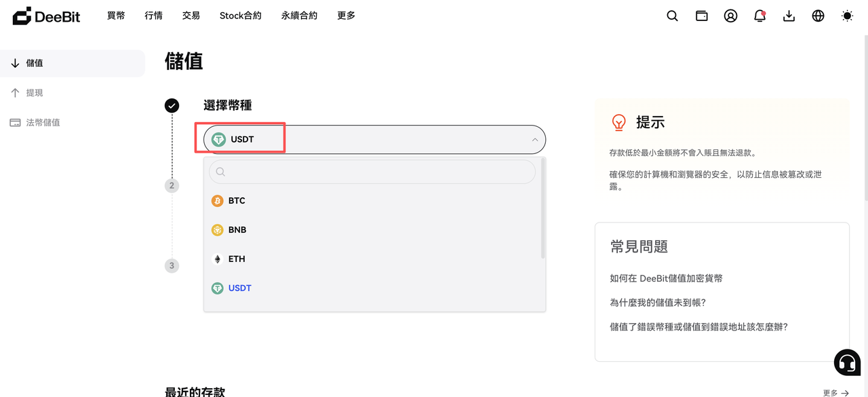Open the search magnifier in top bar
This screenshot has width=868, height=397.
672,16
